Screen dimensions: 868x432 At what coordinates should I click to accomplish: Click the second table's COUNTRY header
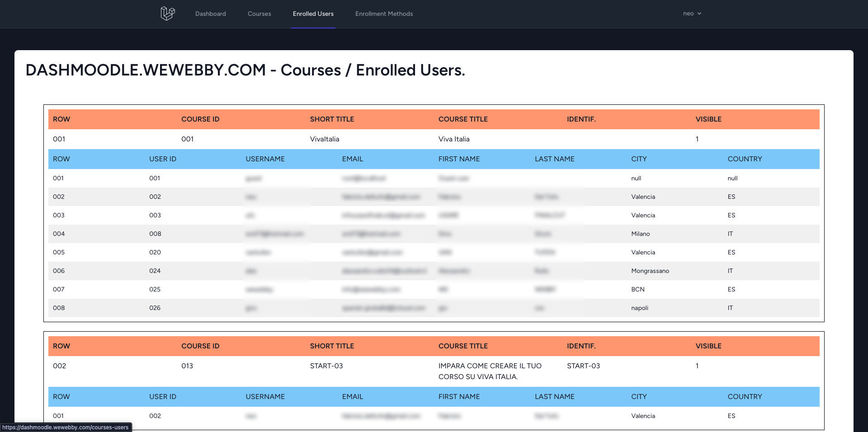pyautogui.click(x=745, y=397)
